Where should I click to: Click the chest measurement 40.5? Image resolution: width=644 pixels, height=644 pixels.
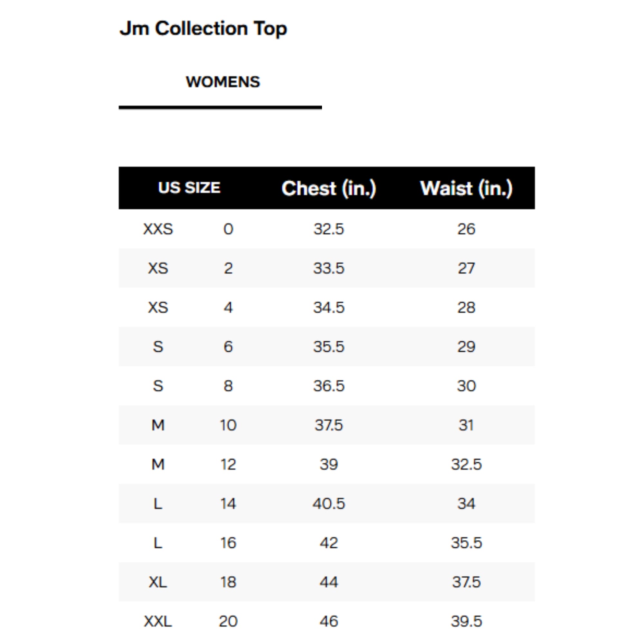(329, 504)
